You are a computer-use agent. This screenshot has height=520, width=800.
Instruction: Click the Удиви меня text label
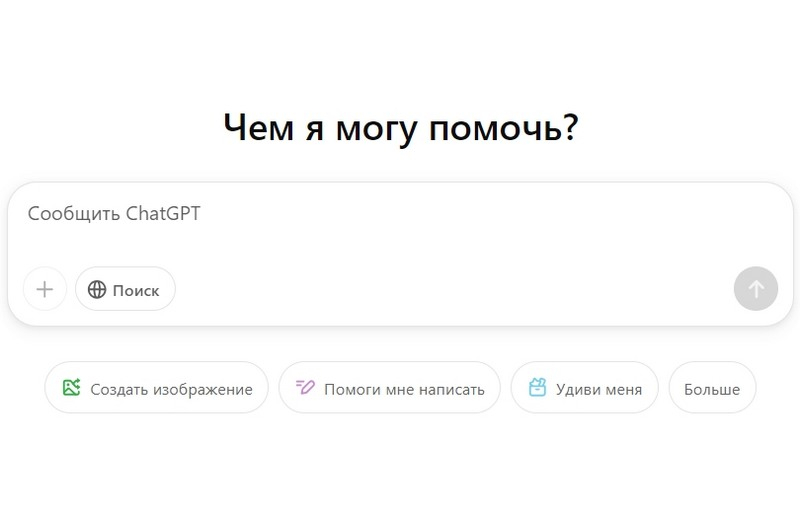599,389
